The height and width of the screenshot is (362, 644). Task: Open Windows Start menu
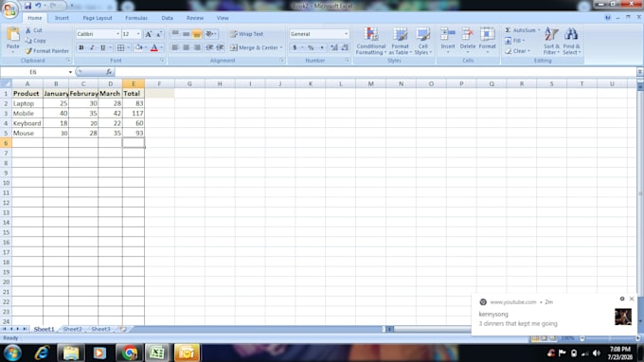pyautogui.click(x=12, y=353)
